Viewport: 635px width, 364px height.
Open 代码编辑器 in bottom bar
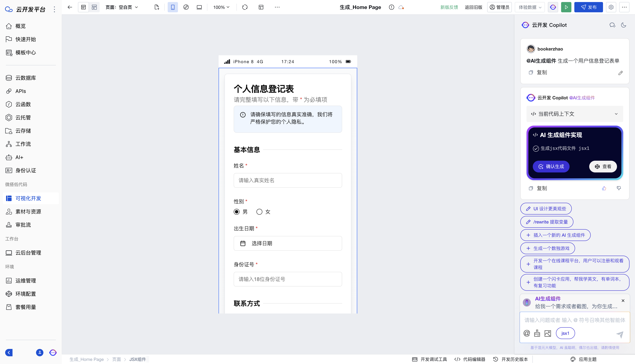(470, 359)
